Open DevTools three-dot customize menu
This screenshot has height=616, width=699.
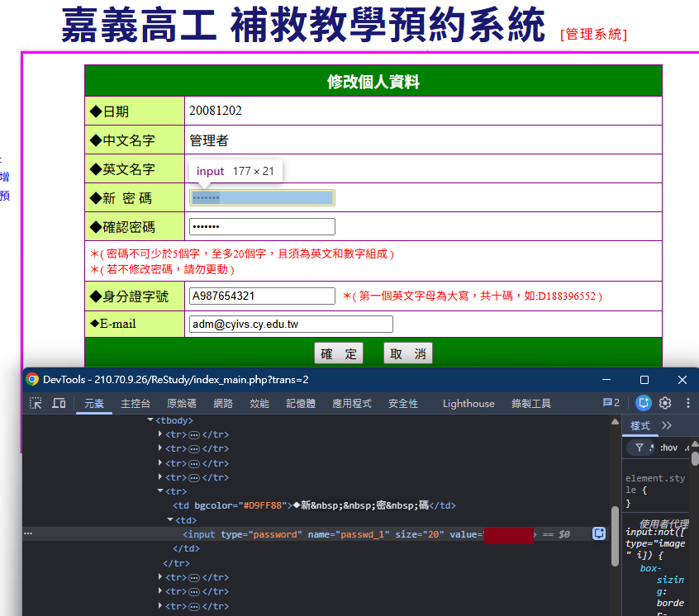(x=688, y=403)
